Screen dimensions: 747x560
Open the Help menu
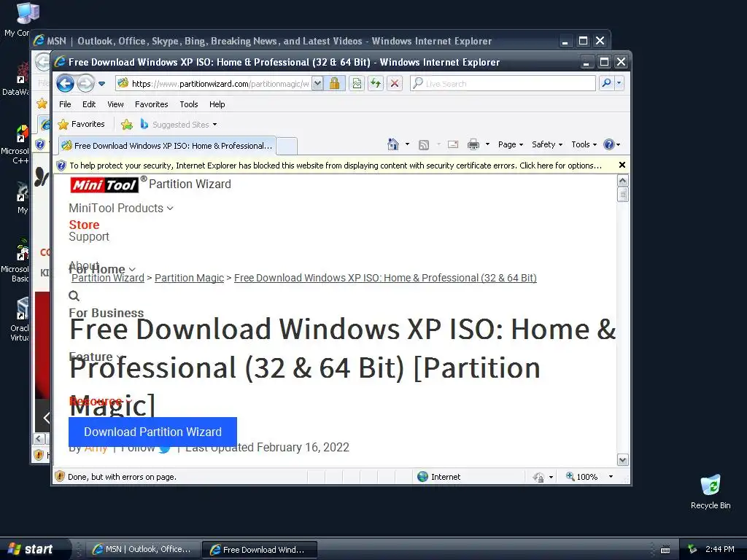pos(217,104)
